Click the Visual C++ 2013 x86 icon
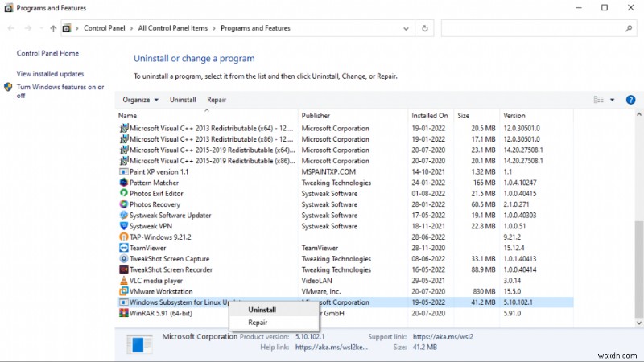 click(123, 138)
